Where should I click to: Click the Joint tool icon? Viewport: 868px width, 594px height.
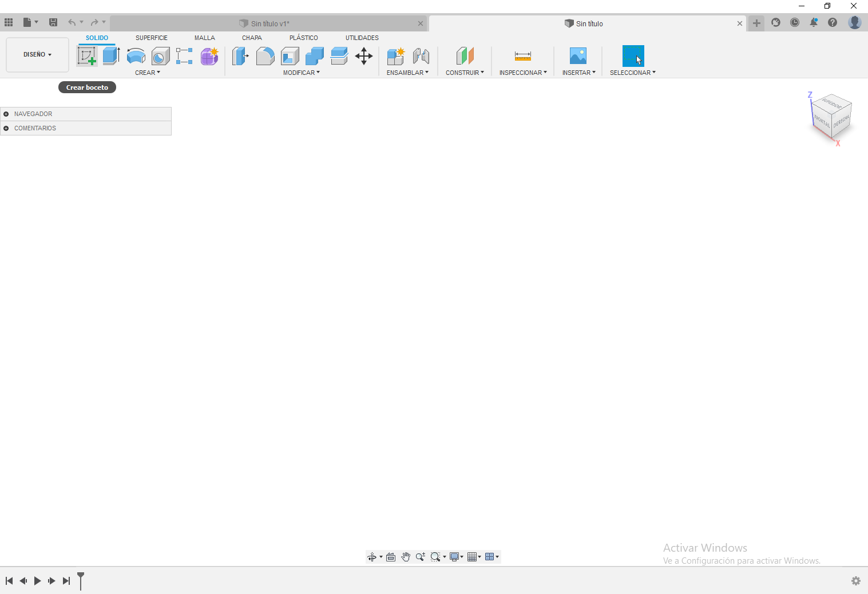[421, 56]
